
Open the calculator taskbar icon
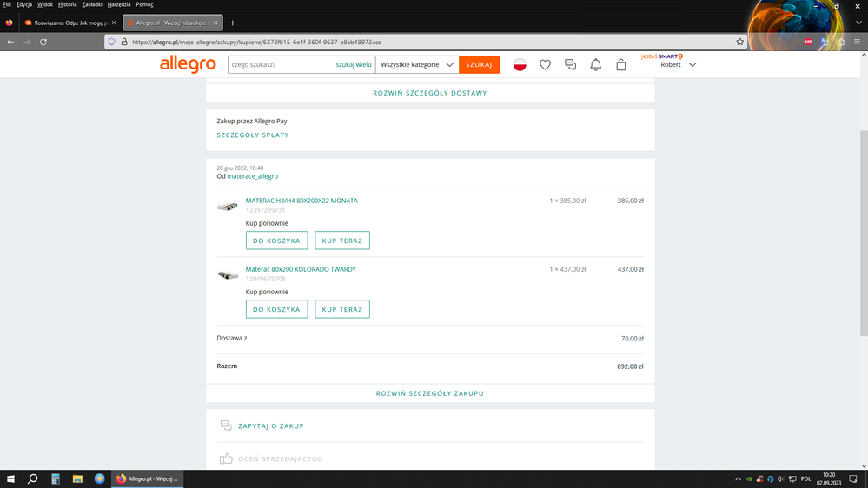(56, 478)
